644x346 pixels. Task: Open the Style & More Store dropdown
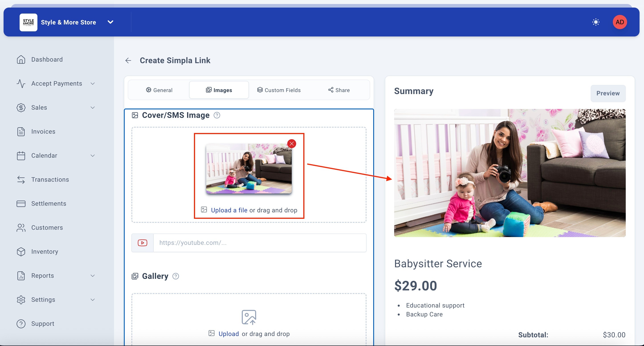(110, 22)
